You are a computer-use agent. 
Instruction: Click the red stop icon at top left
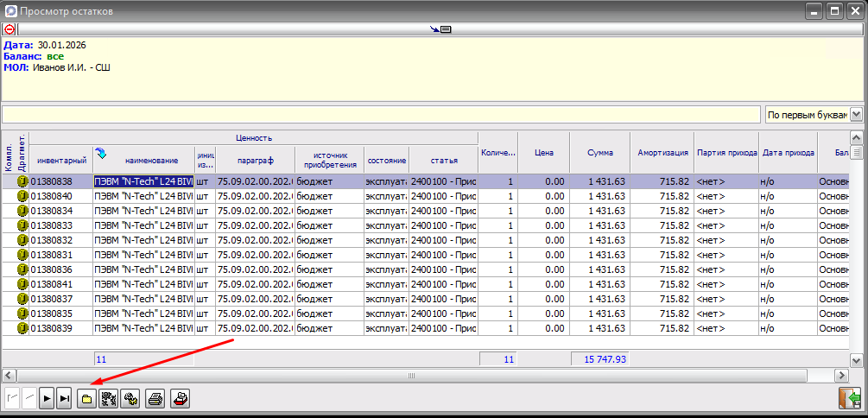[9, 29]
